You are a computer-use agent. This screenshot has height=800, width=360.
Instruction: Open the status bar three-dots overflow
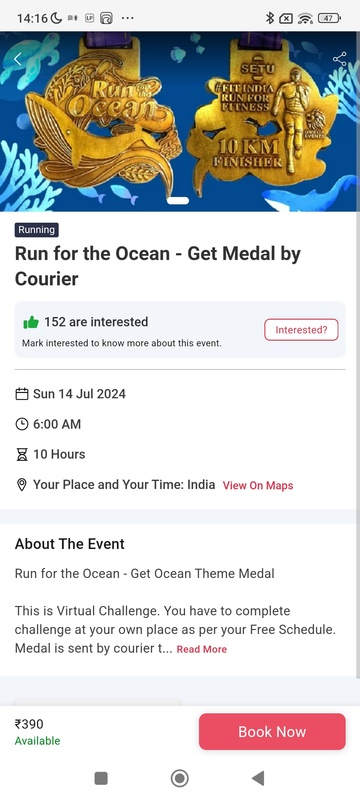127,18
